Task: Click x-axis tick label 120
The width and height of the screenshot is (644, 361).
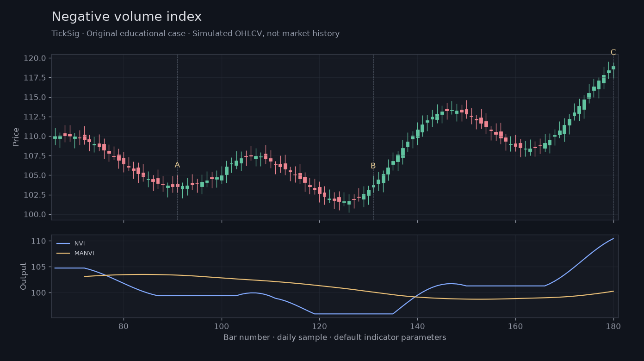Action: pos(319,325)
